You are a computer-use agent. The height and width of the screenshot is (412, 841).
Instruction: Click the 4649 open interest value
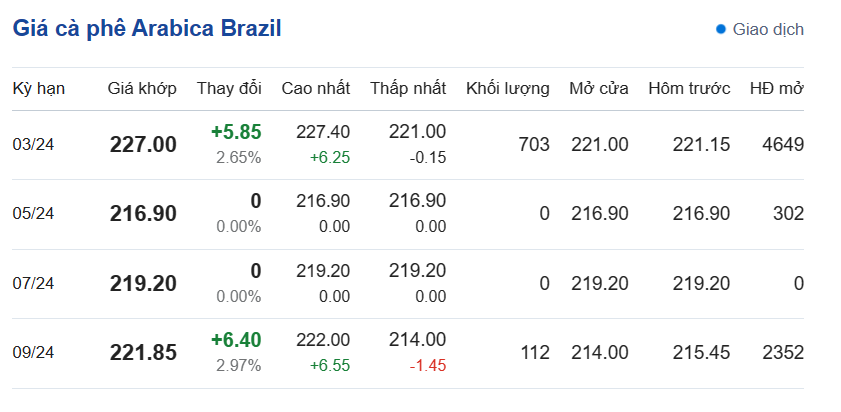coord(782,144)
